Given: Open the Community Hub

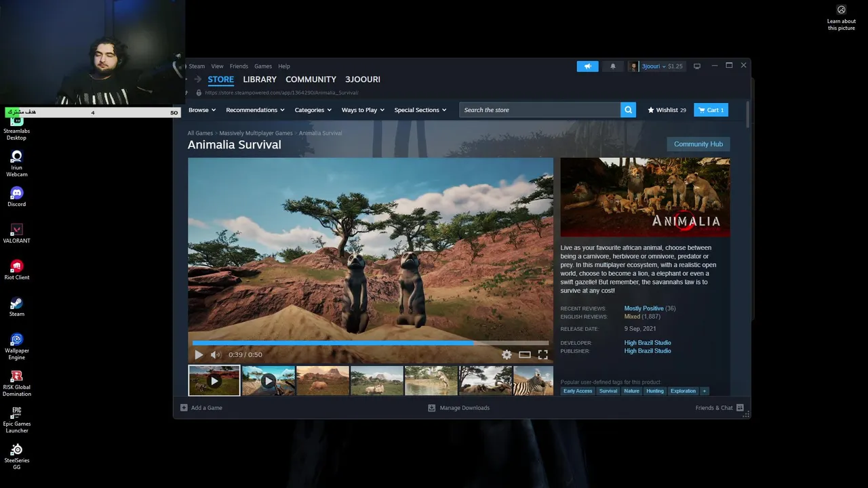Looking at the screenshot, I should (698, 144).
